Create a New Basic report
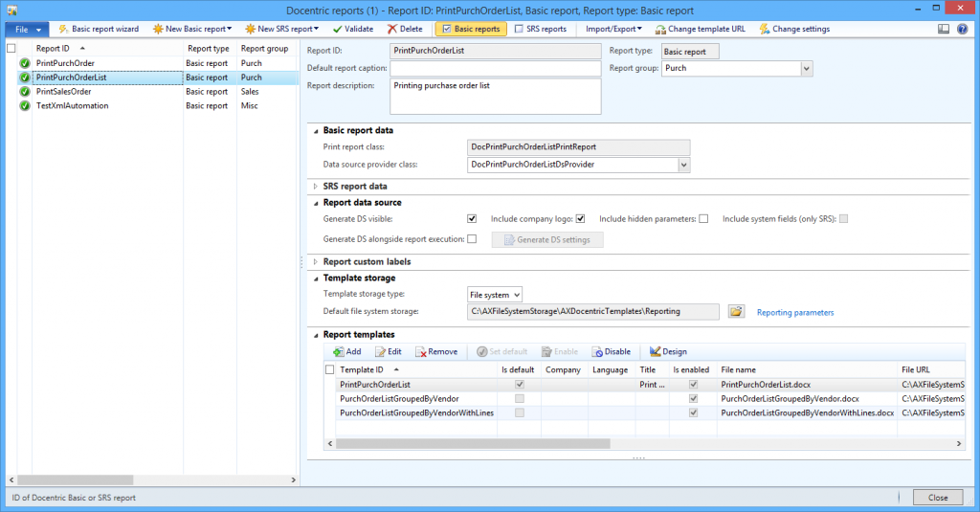 (x=192, y=29)
